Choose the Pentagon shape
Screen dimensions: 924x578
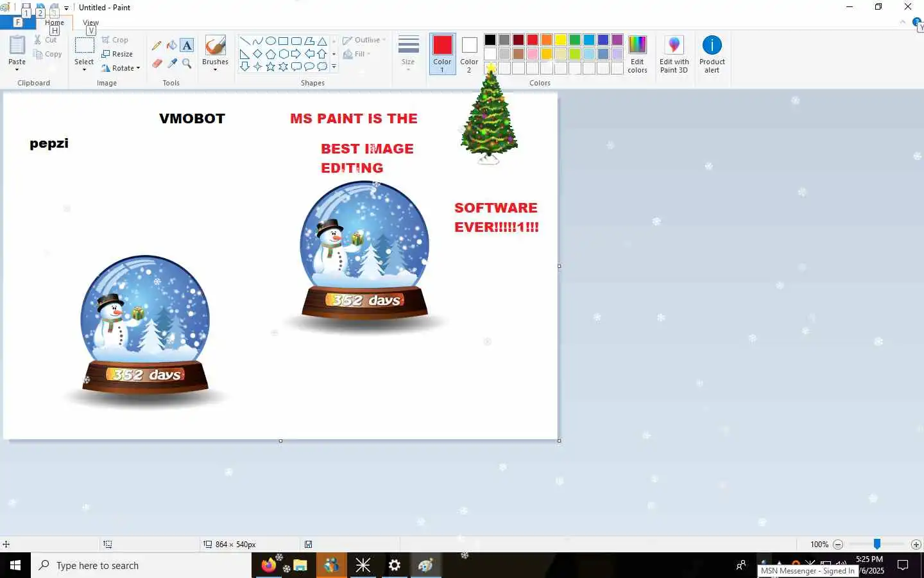[x=271, y=54]
